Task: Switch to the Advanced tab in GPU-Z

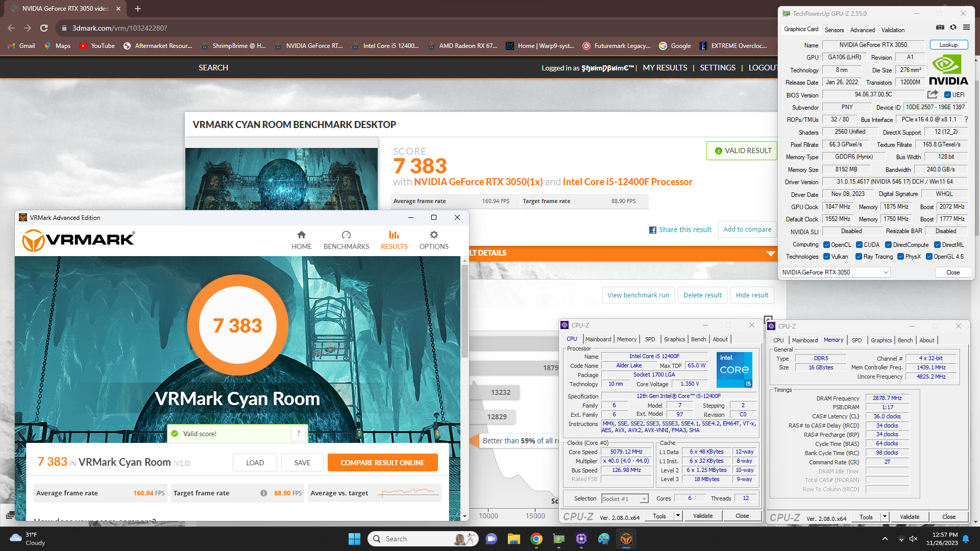Action: [863, 30]
